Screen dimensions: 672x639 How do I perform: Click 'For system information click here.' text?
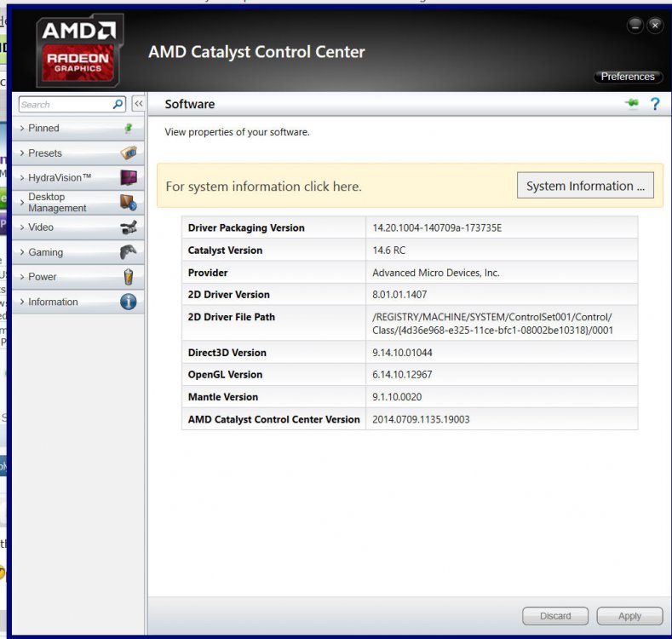point(263,186)
